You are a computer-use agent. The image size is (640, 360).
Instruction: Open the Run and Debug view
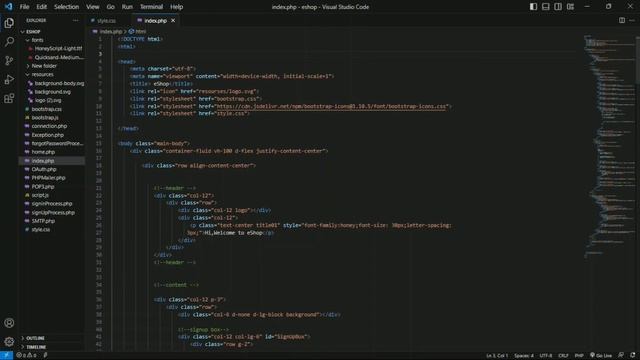[x=9, y=79]
